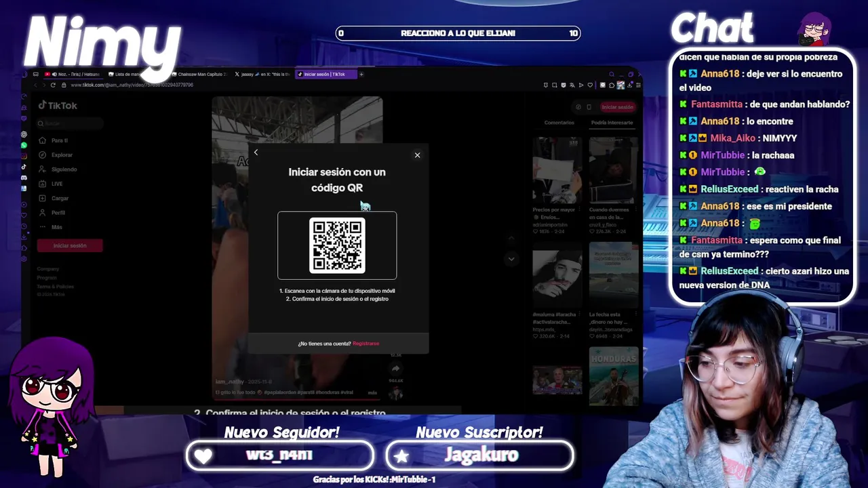The height and width of the screenshot is (488, 868).
Task: Click the iam_.nathy username on video
Action: [231, 382]
